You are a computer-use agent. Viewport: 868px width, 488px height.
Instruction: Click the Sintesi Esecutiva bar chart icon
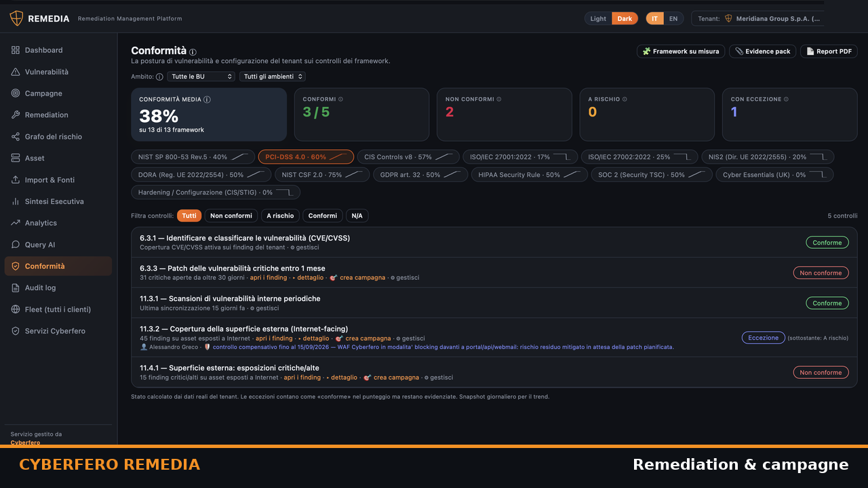(x=16, y=201)
